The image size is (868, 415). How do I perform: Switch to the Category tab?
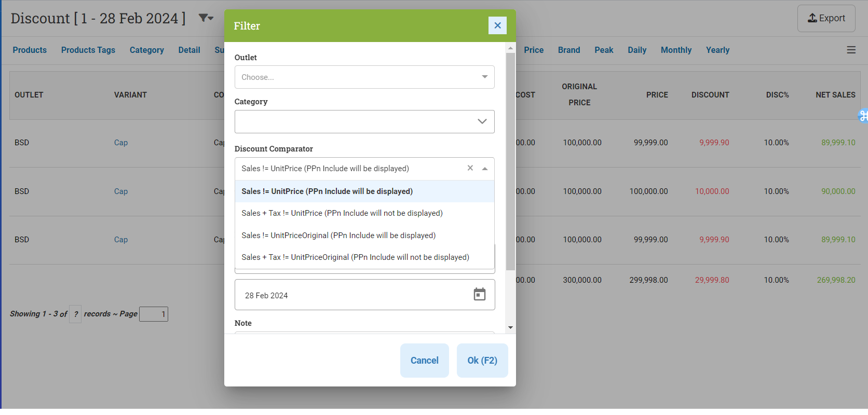147,50
